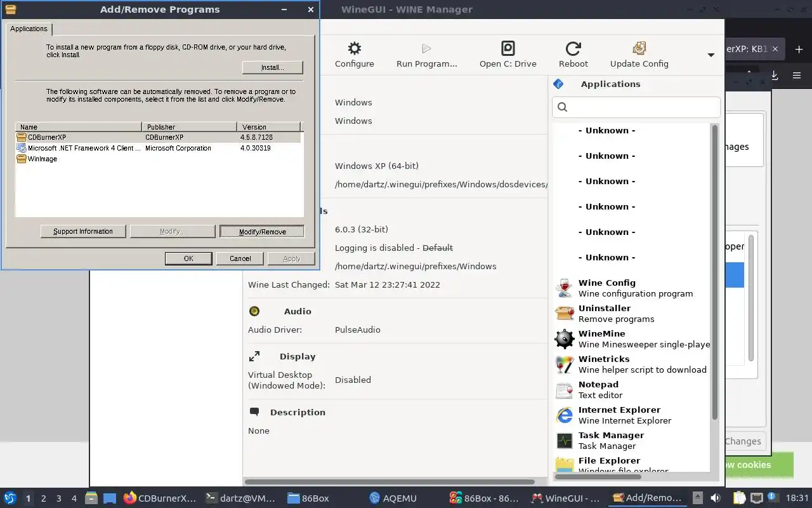Open the browser downloads arrow icon
The height and width of the screenshot is (508, 812).
(775, 76)
